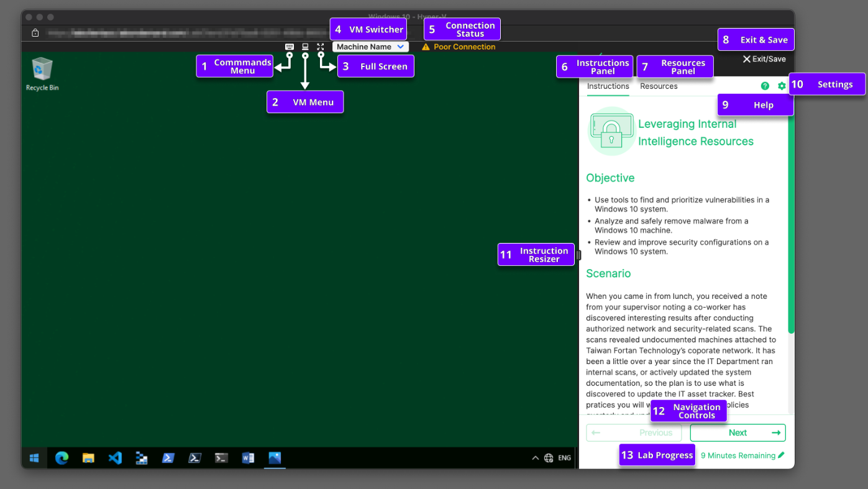Open lab Settings gear icon

782,86
